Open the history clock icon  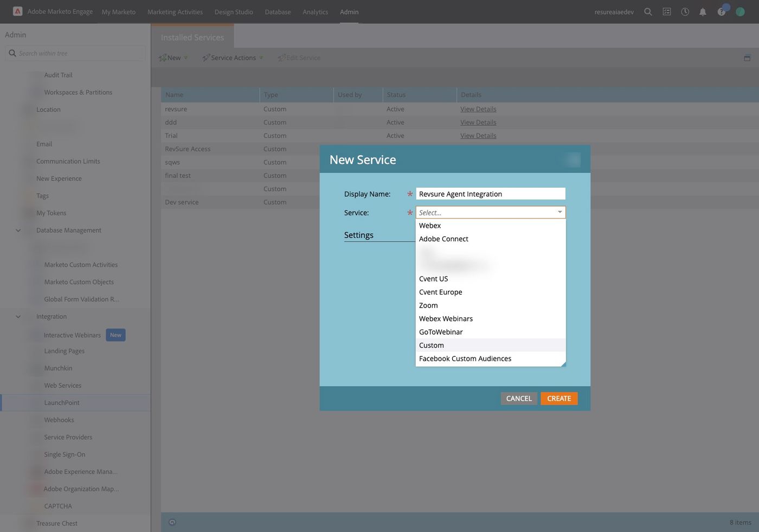point(685,11)
